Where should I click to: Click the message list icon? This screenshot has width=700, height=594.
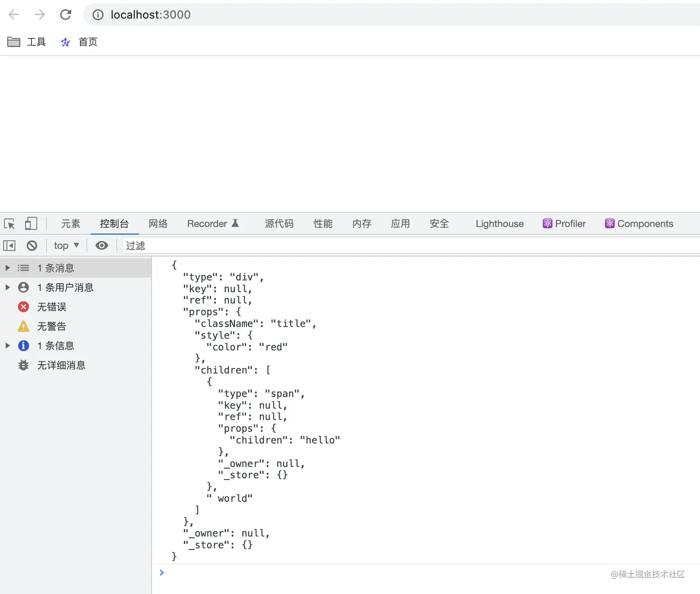(23, 268)
